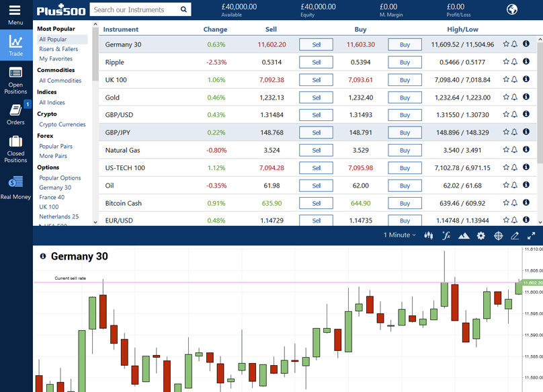Viewport: 543px width, 392px height.
Task: Show info for UK 100 row
Action: 526,79
